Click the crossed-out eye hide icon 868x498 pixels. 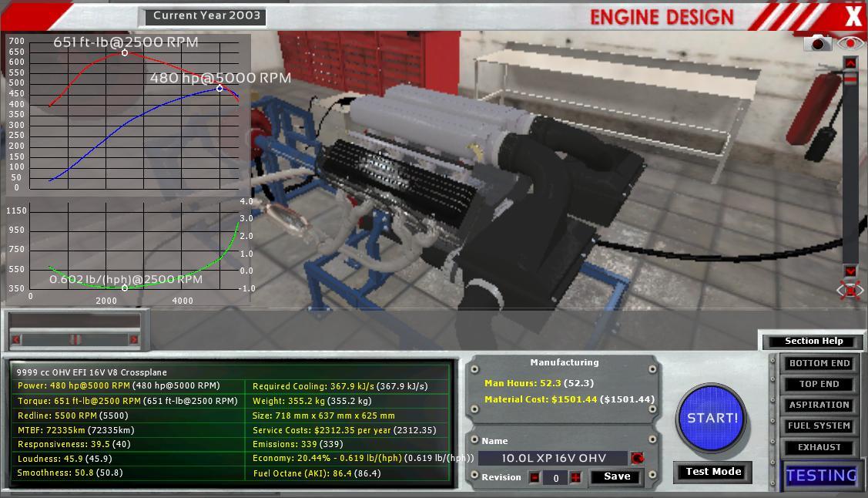[x=850, y=291]
